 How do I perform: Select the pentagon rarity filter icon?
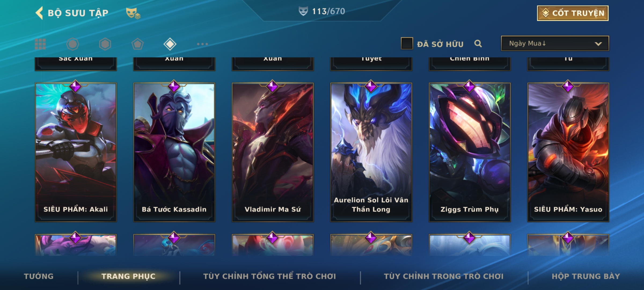tap(137, 44)
